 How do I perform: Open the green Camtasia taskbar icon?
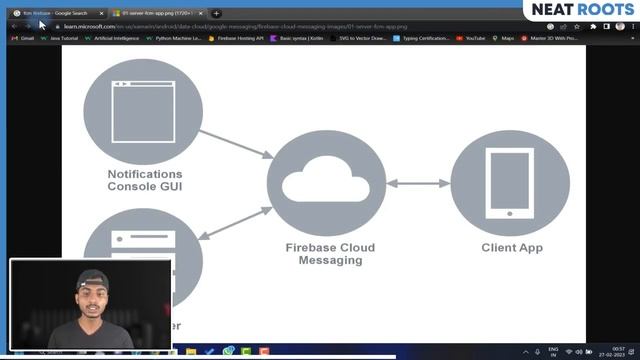click(x=246, y=351)
